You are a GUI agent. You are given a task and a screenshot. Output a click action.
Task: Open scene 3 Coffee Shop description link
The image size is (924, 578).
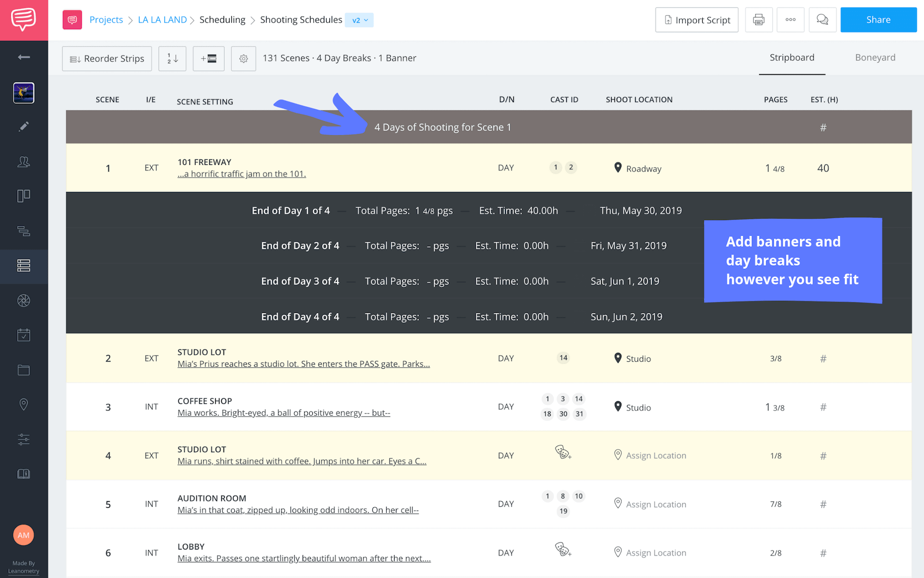tap(284, 413)
